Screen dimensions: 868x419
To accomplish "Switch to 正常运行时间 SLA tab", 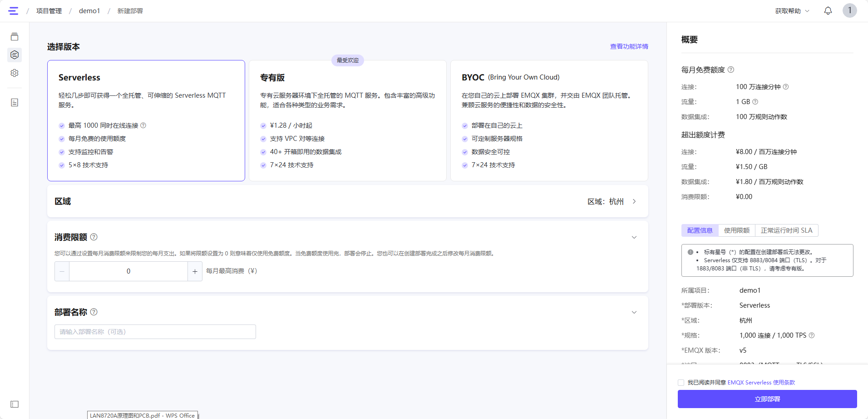I will coord(787,230).
